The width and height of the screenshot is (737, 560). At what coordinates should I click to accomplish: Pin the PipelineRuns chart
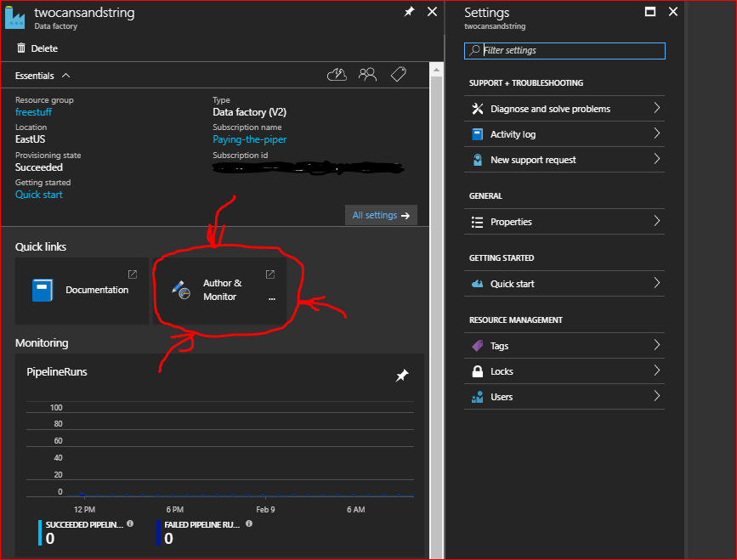402,376
